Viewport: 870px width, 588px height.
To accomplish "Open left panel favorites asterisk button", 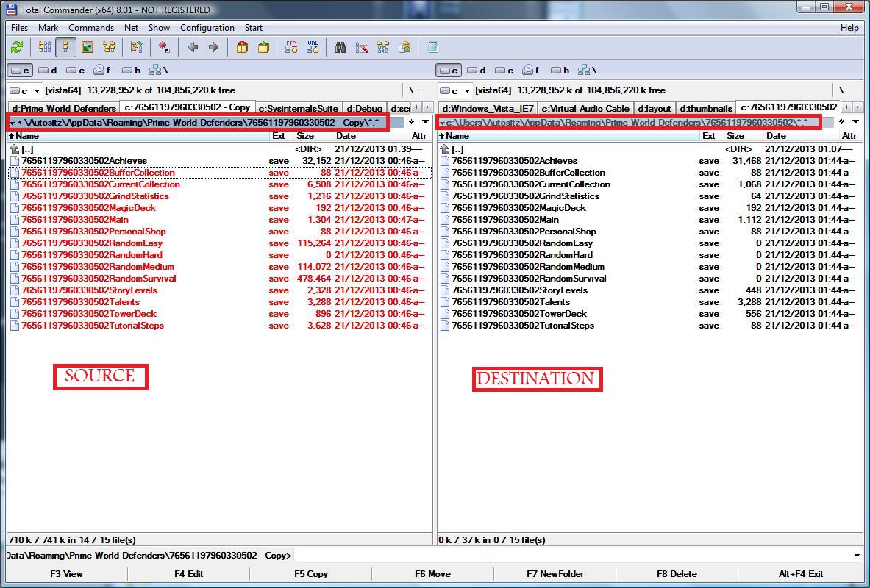I will pyautogui.click(x=411, y=122).
